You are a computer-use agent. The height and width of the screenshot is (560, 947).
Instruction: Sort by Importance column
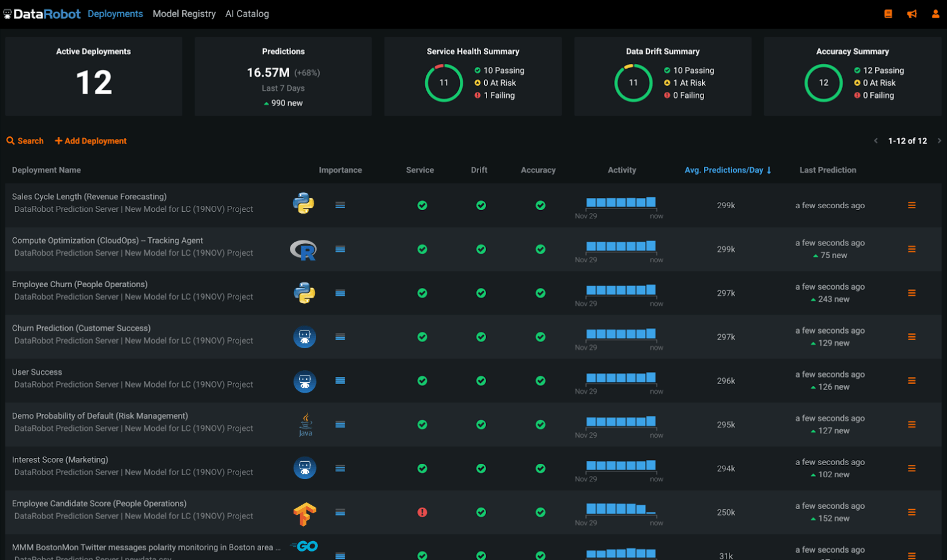(x=340, y=170)
